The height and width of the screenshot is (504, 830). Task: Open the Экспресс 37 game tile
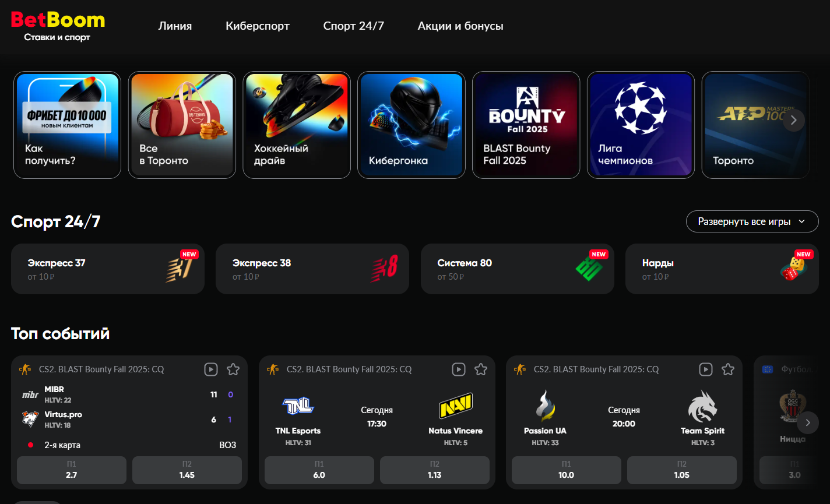coord(108,269)
